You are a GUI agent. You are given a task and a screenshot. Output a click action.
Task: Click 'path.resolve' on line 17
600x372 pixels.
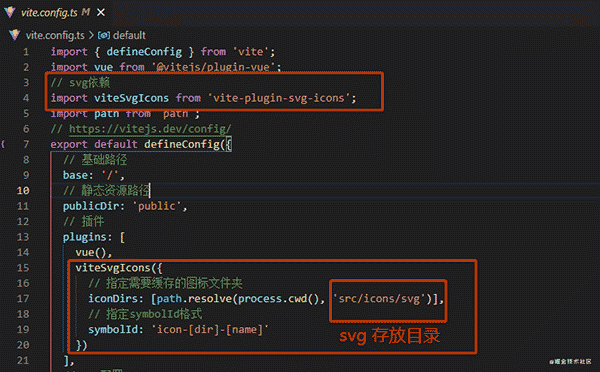click(x=194, y=299)
